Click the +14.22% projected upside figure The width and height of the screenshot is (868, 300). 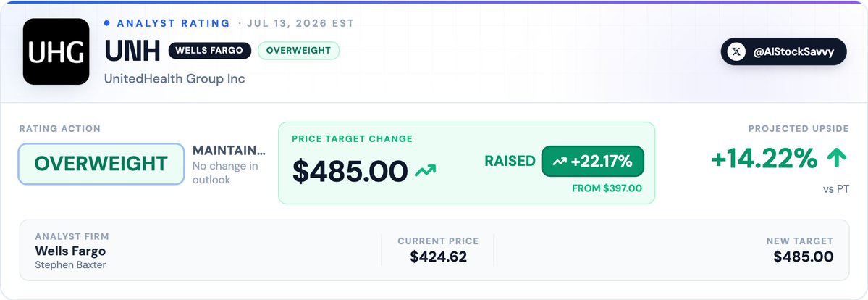(x=764, y=159)
